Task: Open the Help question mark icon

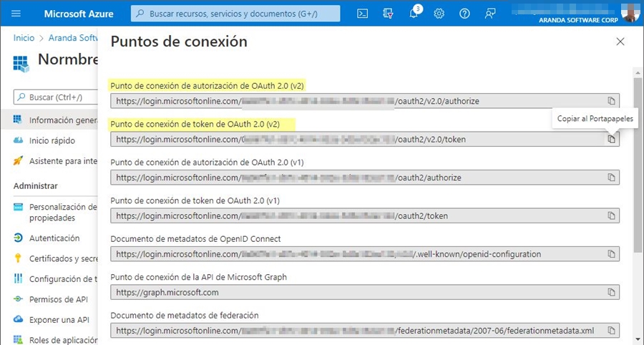Action: click(x=464, y=14)
